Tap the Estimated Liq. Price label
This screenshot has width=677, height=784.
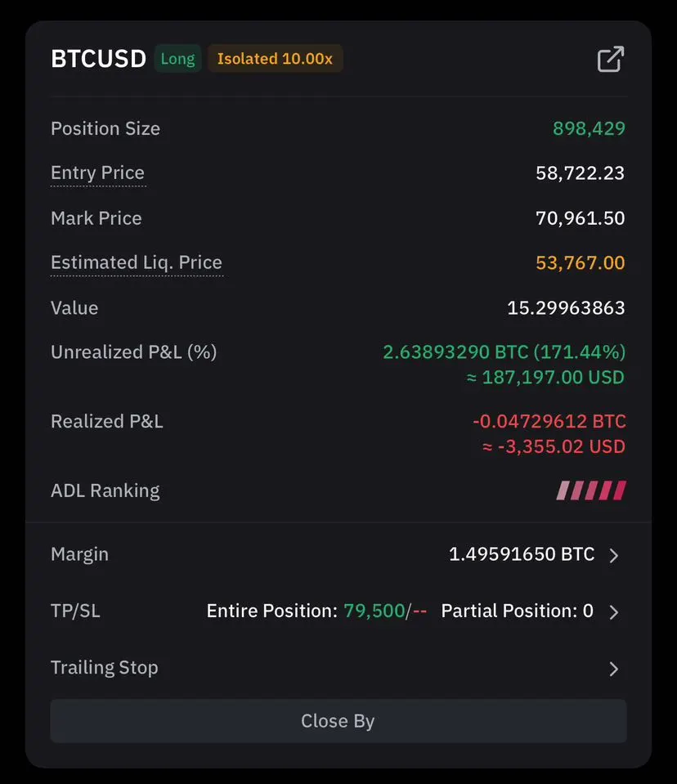pos(137,262)
